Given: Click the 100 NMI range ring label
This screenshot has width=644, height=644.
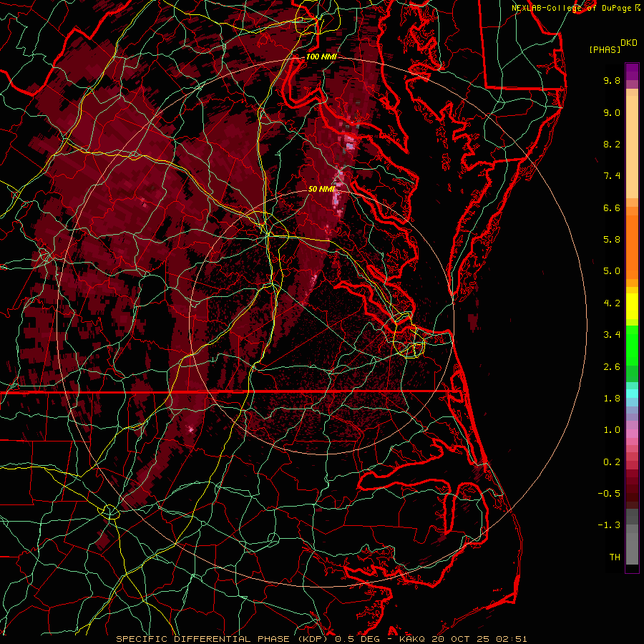Looking at the screenshot, I should point(321,57).
